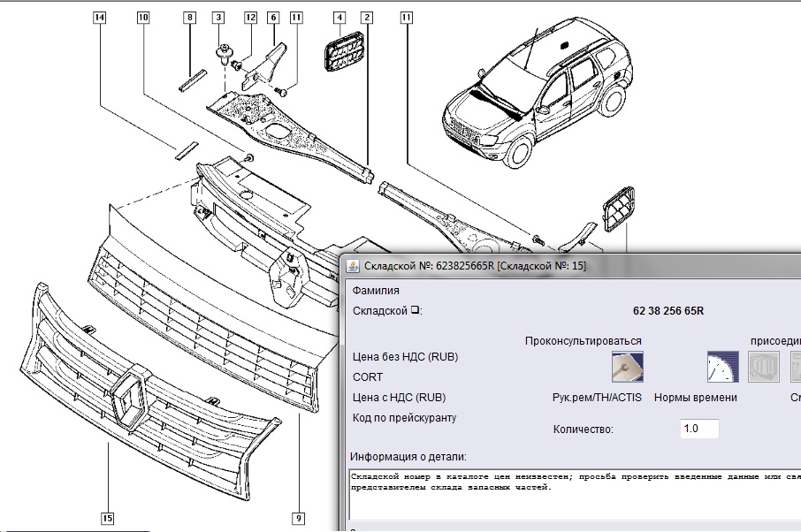801x532 pixels.
Task: Click the Java icon in dialog title bar
Action: click(352, 265)
